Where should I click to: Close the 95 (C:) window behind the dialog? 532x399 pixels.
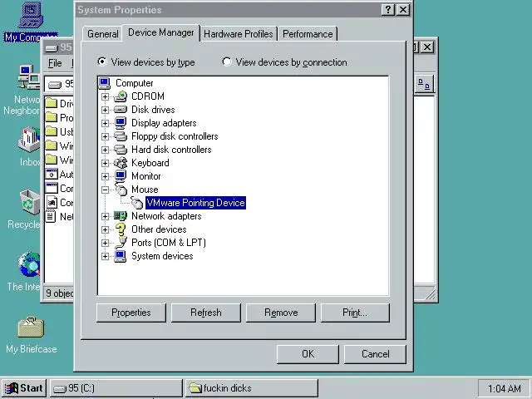[x=427, y=47]
